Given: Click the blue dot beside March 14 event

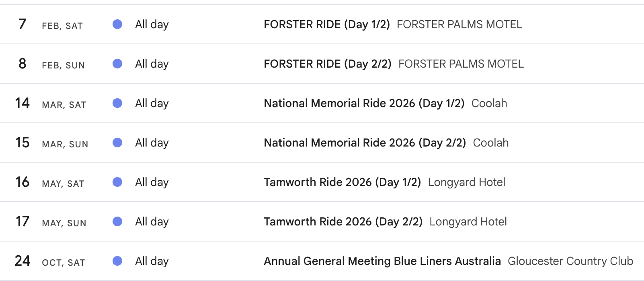Looking at the screenshot, I should click(117, 103).
